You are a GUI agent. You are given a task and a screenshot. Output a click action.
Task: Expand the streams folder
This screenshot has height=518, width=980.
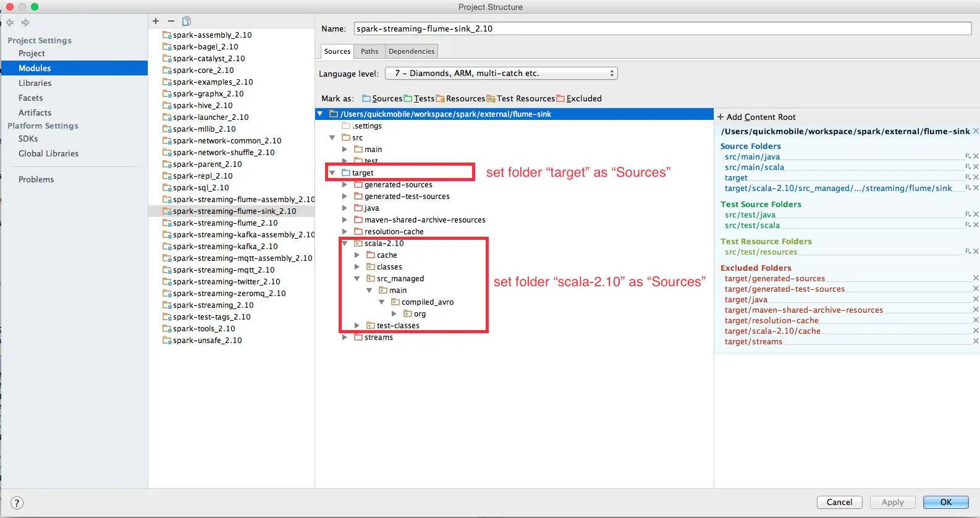click(345, 338)
